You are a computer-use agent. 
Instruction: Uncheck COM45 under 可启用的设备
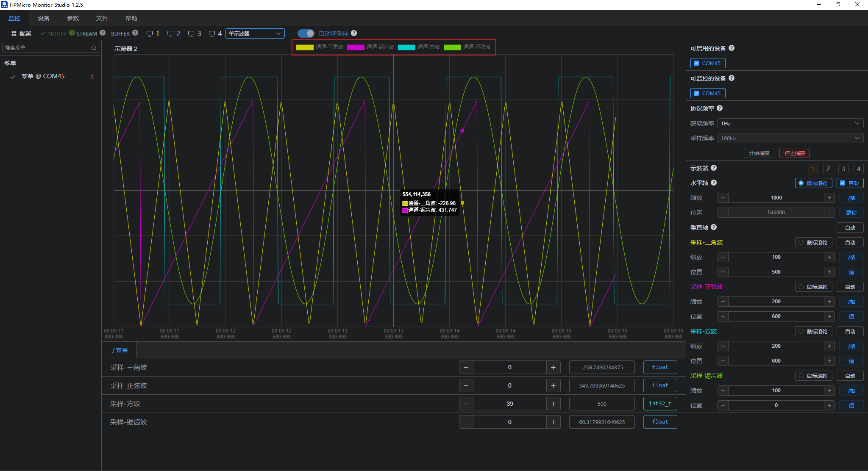[x=696, y=63]
